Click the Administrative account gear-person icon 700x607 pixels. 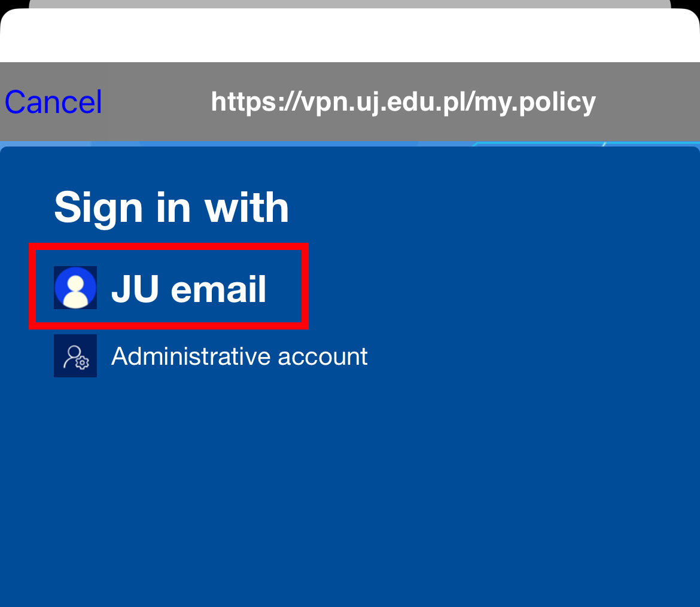(75, 356)
